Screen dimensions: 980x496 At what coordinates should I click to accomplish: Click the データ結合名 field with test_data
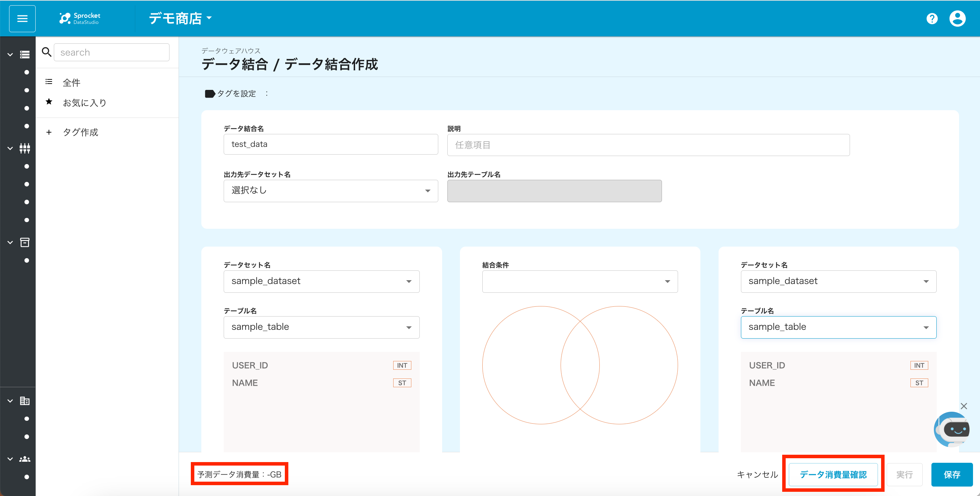331,144
